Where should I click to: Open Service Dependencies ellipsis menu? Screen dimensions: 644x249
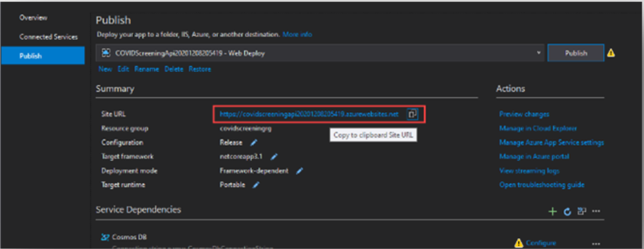pos(596,211)
